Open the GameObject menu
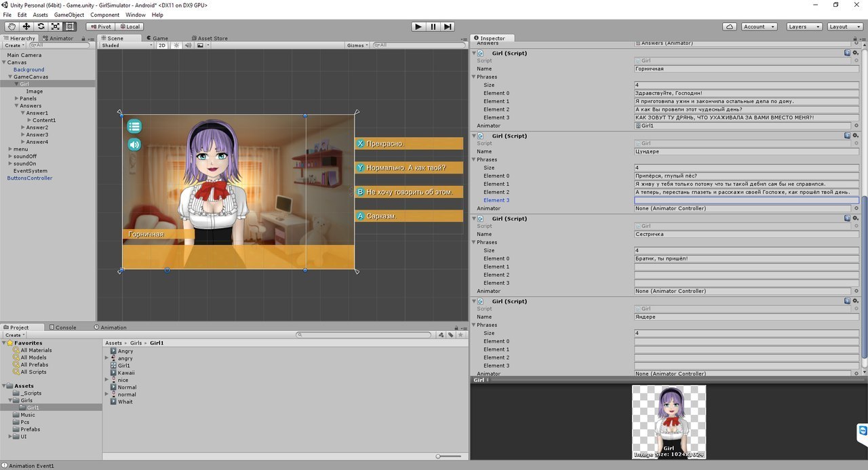The height and width of the screenshot is (470, 868). [69, 15]
